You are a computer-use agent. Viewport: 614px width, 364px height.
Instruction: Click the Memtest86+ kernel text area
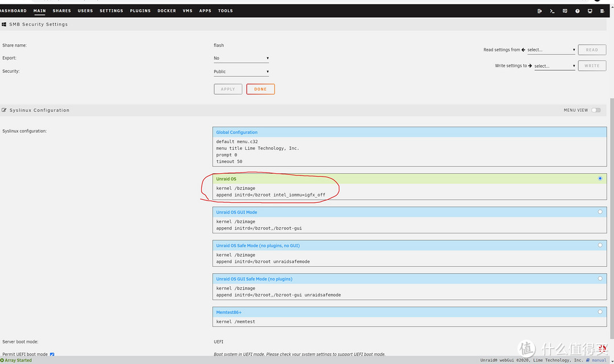[x=409, y=322]
